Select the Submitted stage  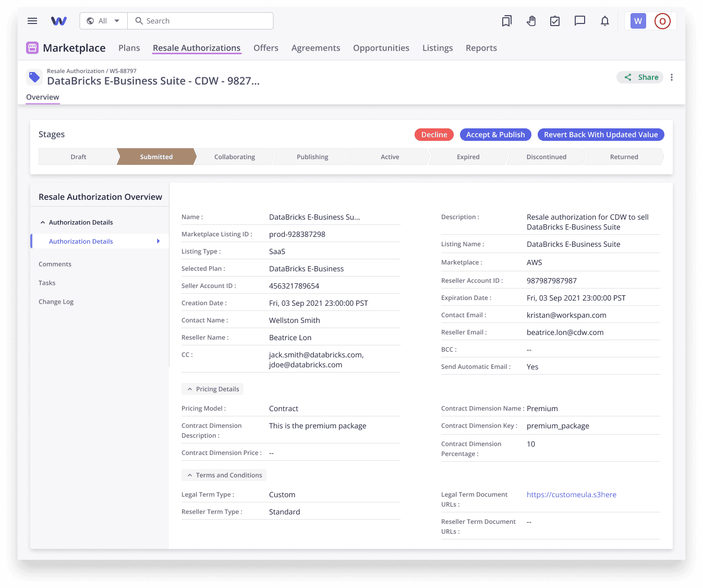coord(156,157)
